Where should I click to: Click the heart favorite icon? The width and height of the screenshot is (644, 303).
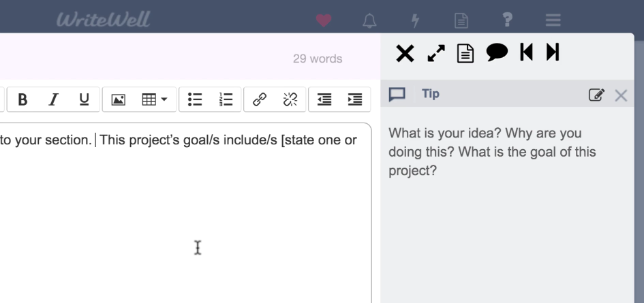pos(324,21)
